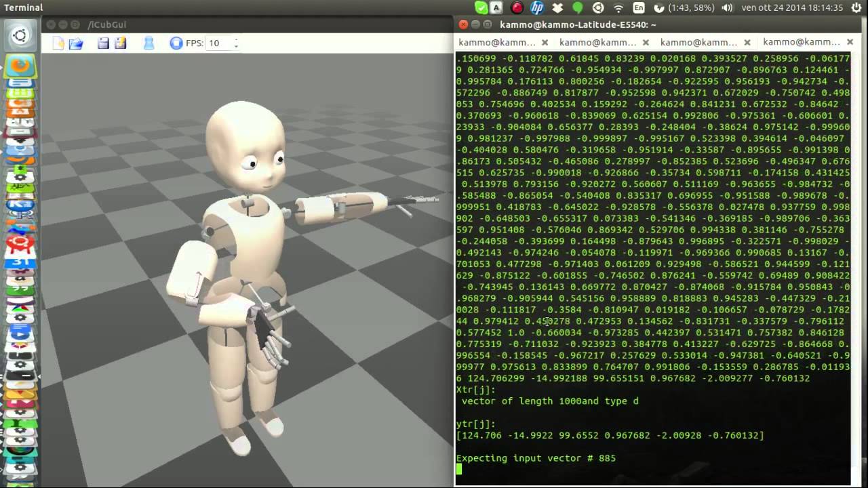Click the New file icon in iCubGui toolbar

coord(58,43)
